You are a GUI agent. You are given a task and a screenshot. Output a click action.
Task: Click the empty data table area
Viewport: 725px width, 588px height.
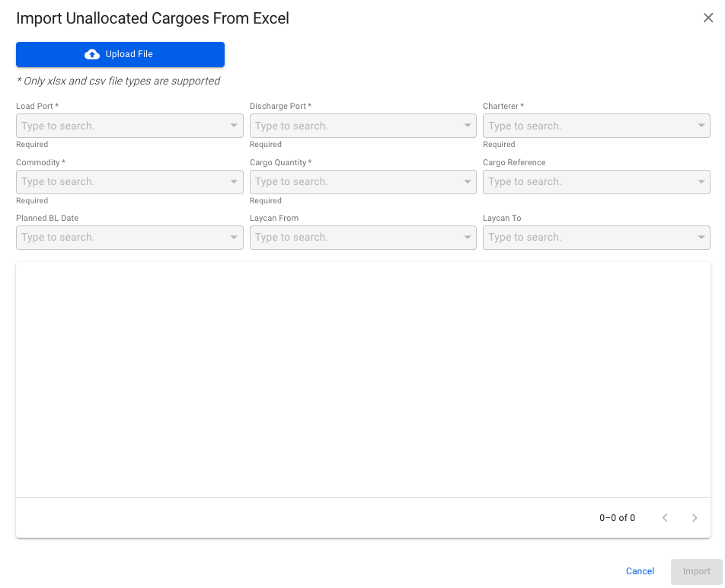coord(362,379)
